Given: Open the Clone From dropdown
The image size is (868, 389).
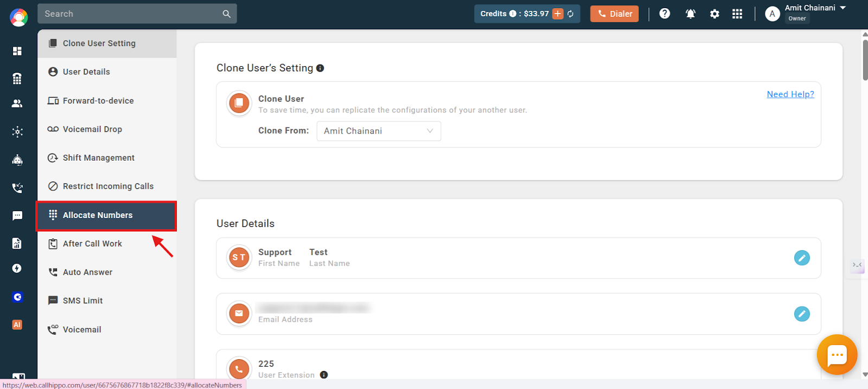Looking at the screenshot, I should click(x=379, y=131).
